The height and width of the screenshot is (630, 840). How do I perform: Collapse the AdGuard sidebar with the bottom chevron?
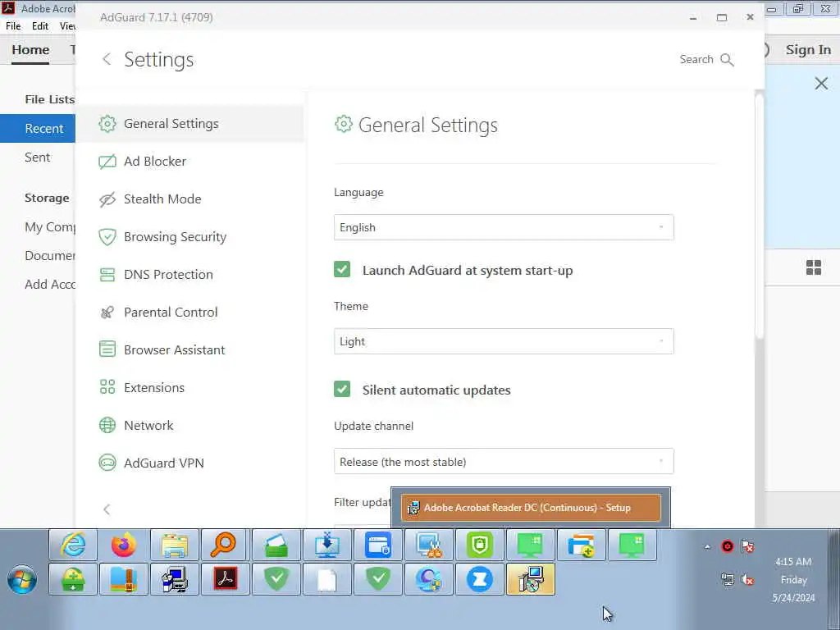(x=107, y=509)
